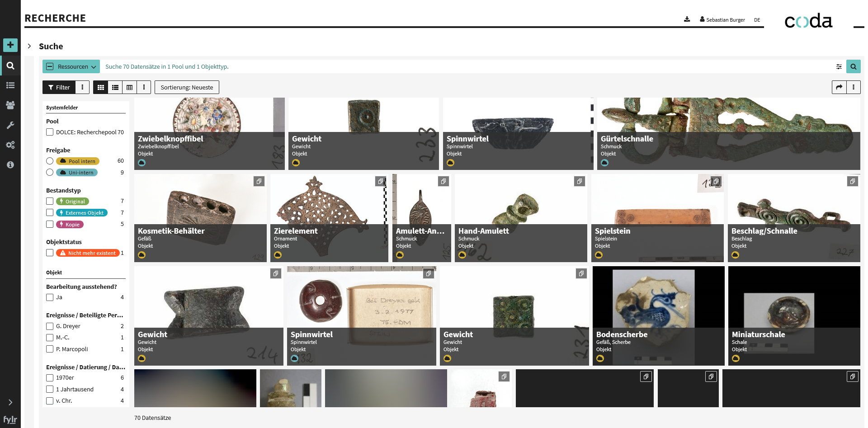
Task: Open the Gürtelschnalle thumbnail
Action: pyautogui.click(x=728, y=134)
